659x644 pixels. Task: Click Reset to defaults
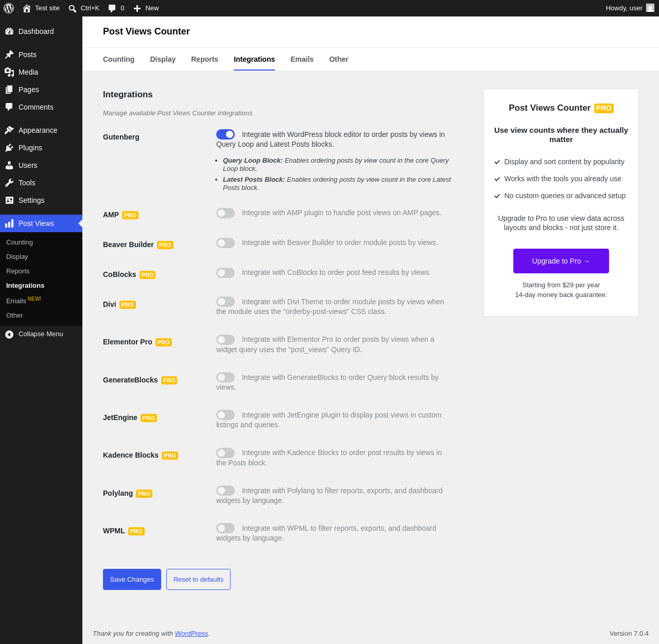click(x=198, y=579)
